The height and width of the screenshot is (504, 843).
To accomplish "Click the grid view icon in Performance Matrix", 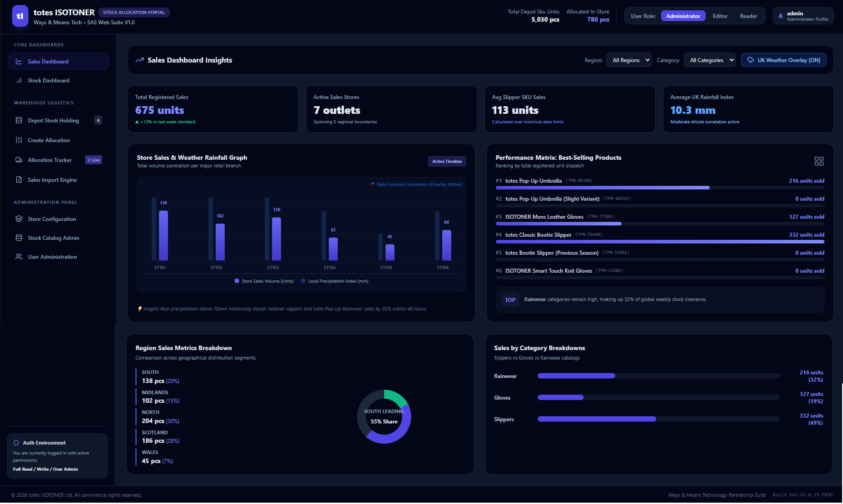I will coord(819,161).
